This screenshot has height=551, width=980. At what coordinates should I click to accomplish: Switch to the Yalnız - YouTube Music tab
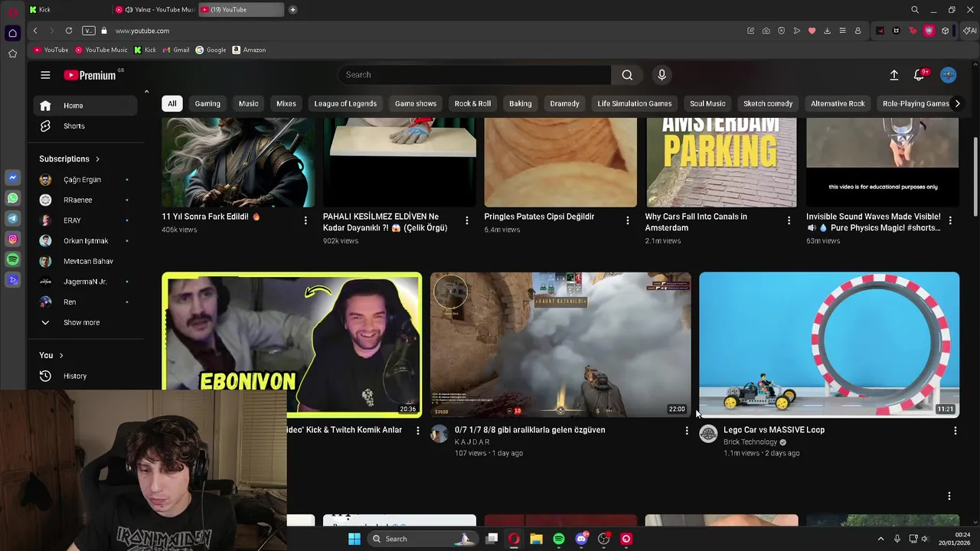[155, 10]
